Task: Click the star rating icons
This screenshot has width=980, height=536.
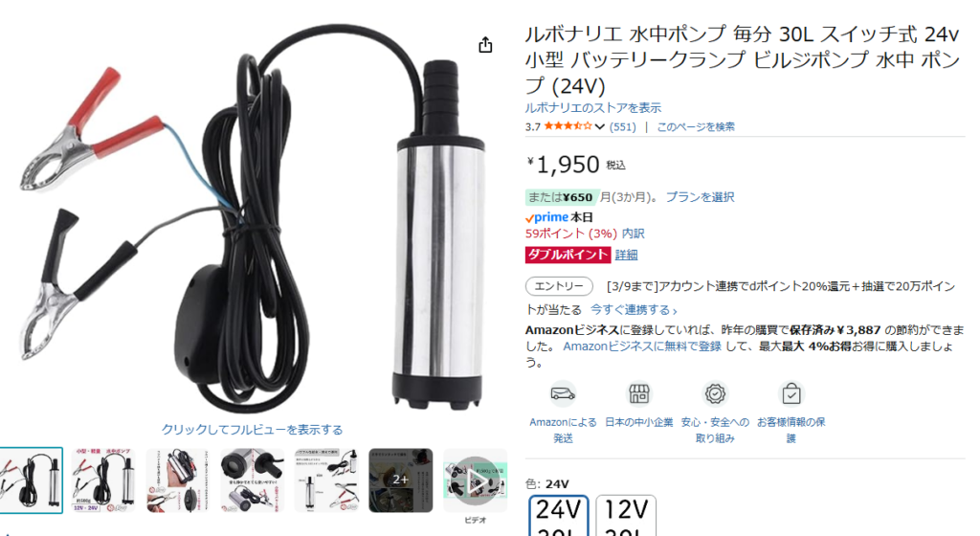Action: pyautogui.click(x=568, y=126)
